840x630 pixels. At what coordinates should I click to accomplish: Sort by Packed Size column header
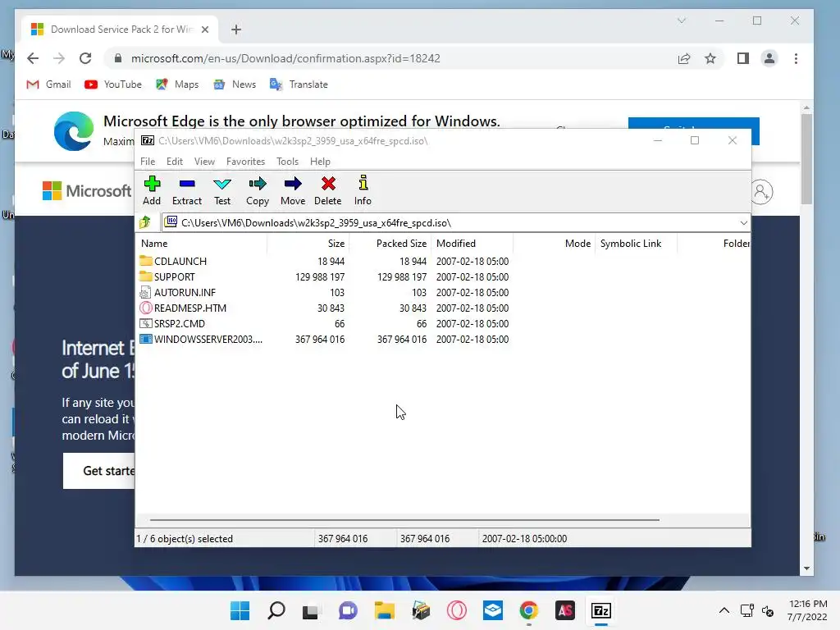click(x=390, y=243)
